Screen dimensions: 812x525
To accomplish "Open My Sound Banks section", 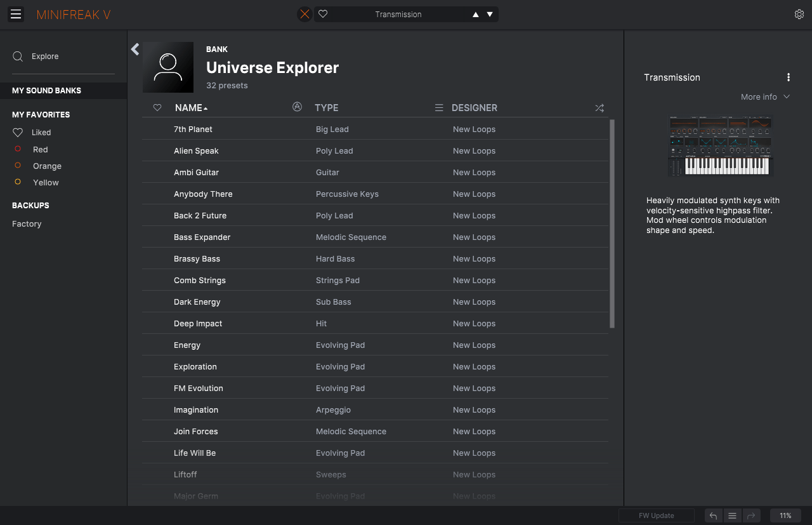I will click(x=47, y=91).
